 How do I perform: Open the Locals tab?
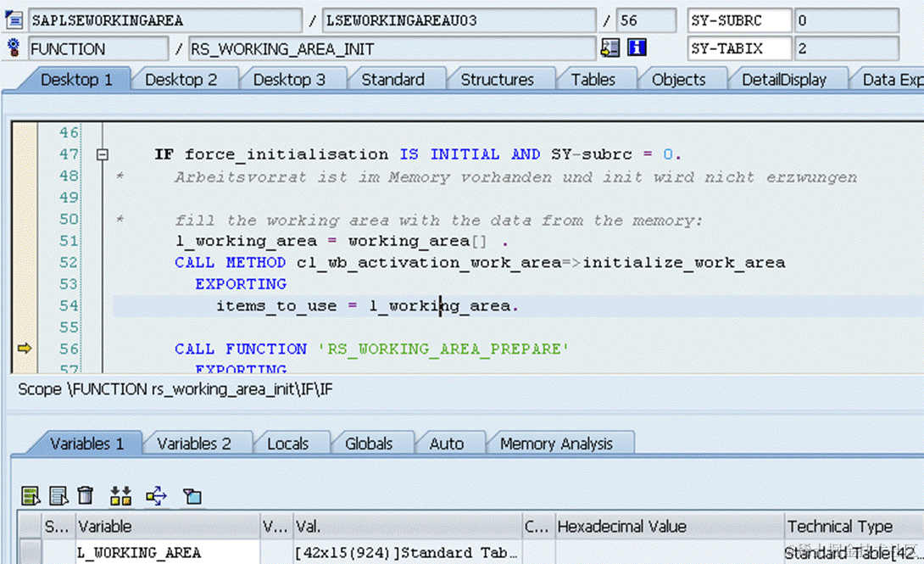[287, 444]
